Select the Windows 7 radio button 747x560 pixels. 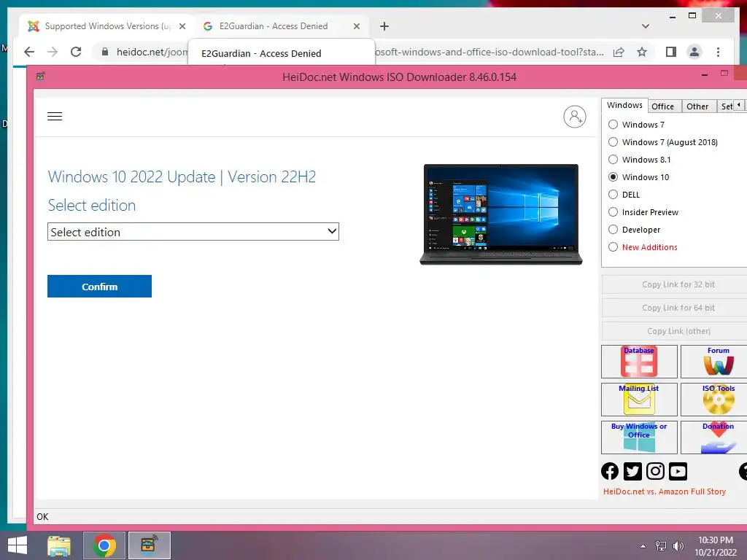coord(613,125)
